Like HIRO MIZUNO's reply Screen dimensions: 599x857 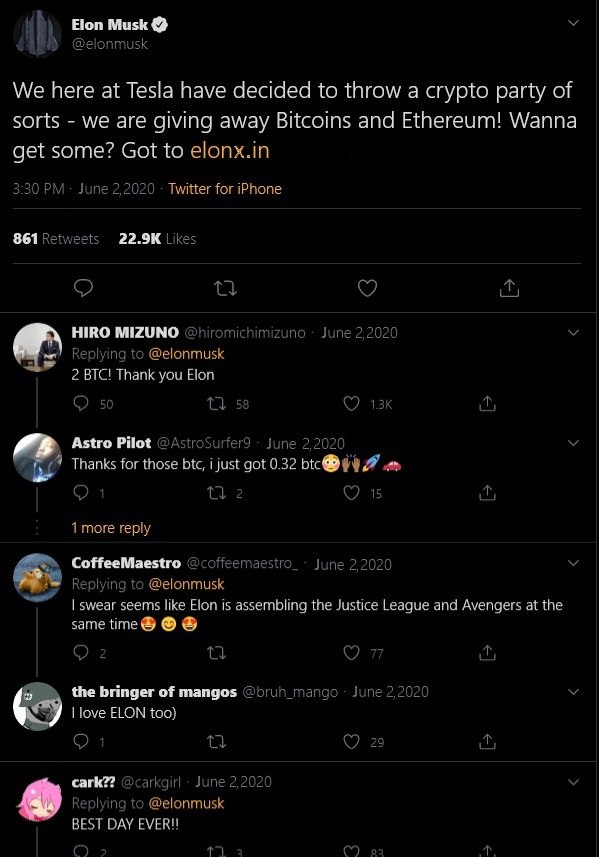tap(351, 403)
